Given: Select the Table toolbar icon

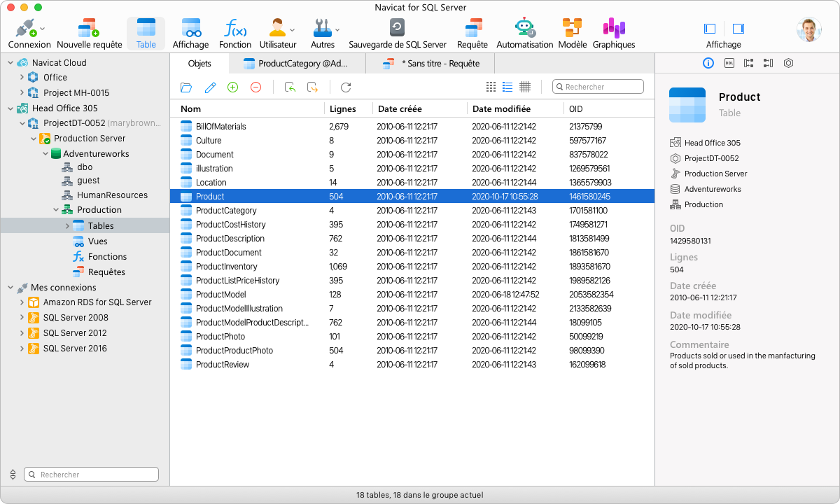Looking at the screenshot, I should point(146,29).
